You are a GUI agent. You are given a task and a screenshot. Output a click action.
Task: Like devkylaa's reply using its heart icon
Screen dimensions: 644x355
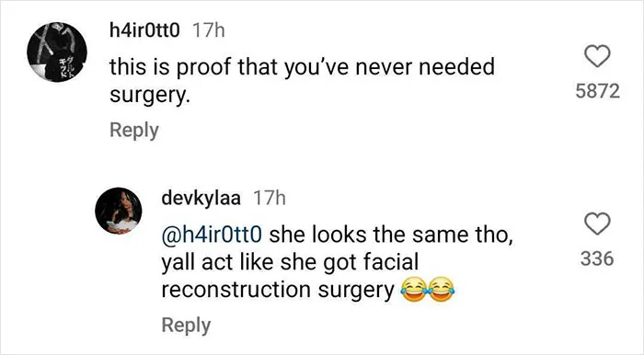pos(597,223)
